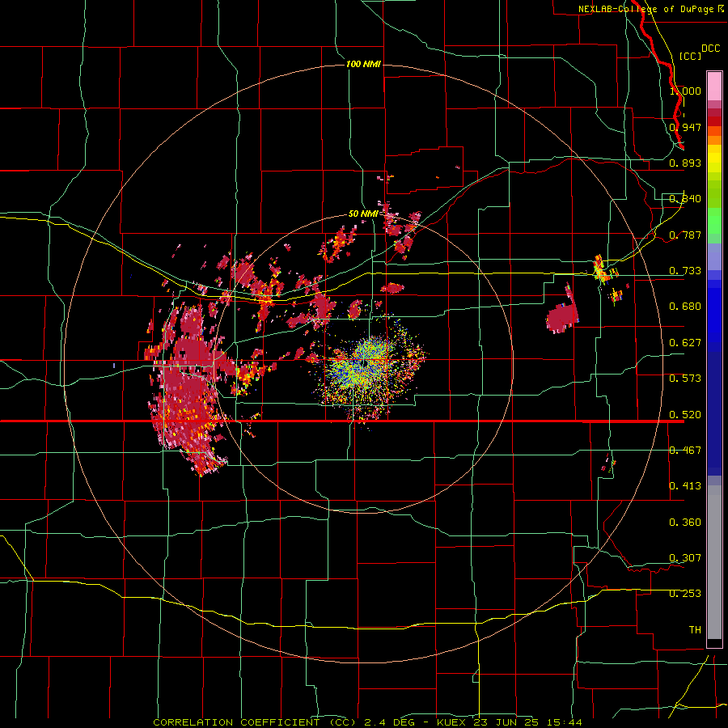Image resolution: width=728 pixels, height=728 pixels.
Task: Click the 0.787 color scale value
Action: coord(685,235)
